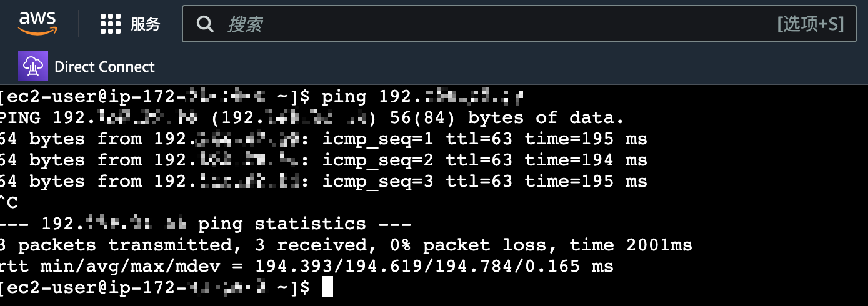Open the services grid icon
Viewport: 868px width, 306px height.
click(110, 24)
